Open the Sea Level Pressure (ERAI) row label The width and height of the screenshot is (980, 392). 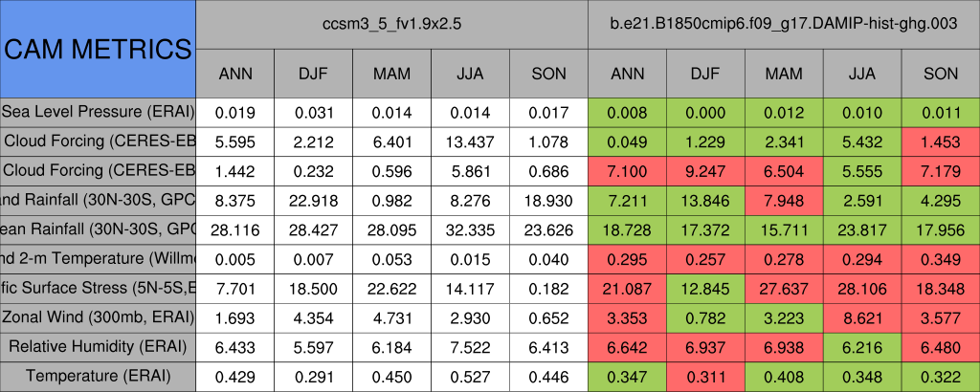tap(98, 112)
